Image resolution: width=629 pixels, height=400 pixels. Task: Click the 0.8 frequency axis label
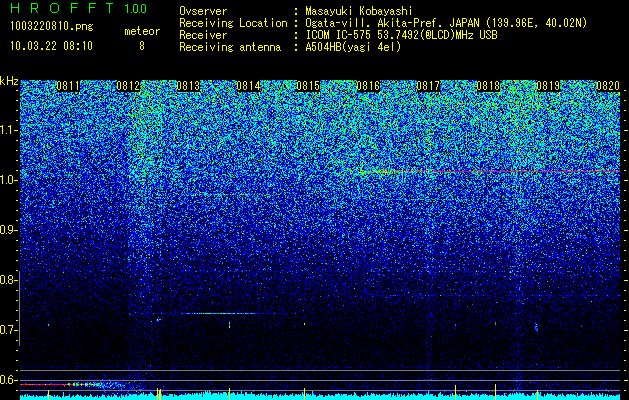click(x=8, y=280)
